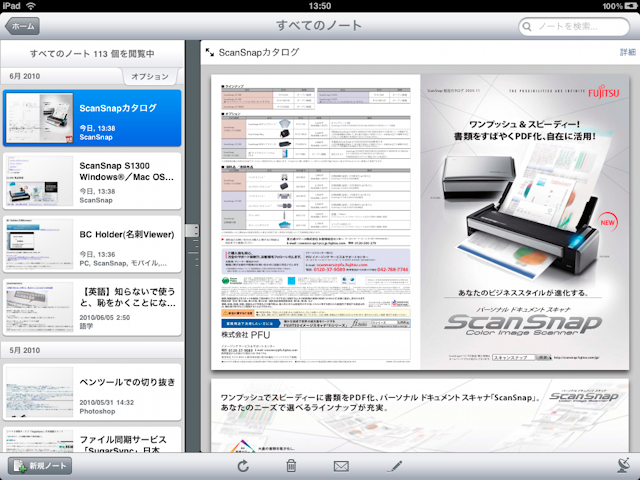Click ScanSnapカタログ note thumbnail in list
This screenshot has height=480, width=640.
40,118
